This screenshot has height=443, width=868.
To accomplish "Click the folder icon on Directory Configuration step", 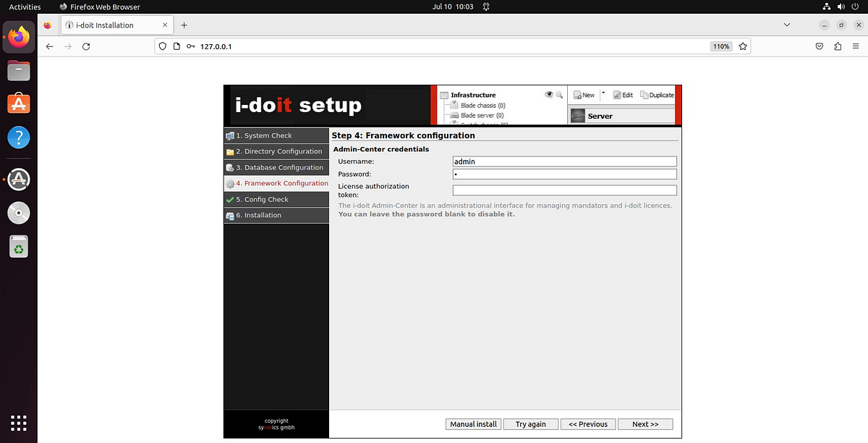I will [230, 151].
